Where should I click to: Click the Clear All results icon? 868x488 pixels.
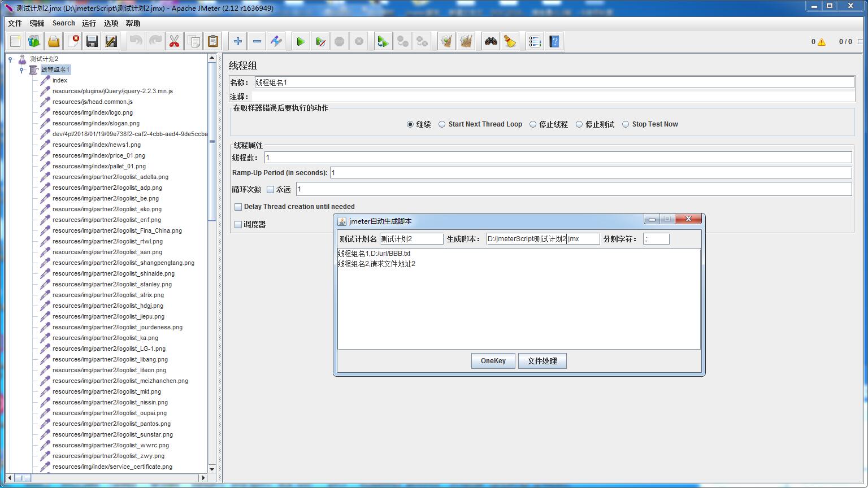[466, 41]
